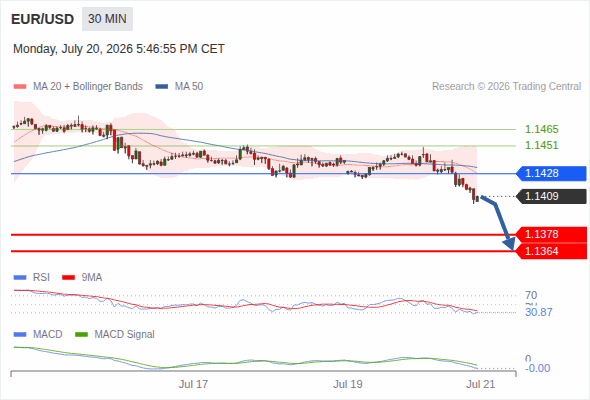
Task: Click the MACD blue legend marker
Action: pyautogui.click(x=20, y=335)
